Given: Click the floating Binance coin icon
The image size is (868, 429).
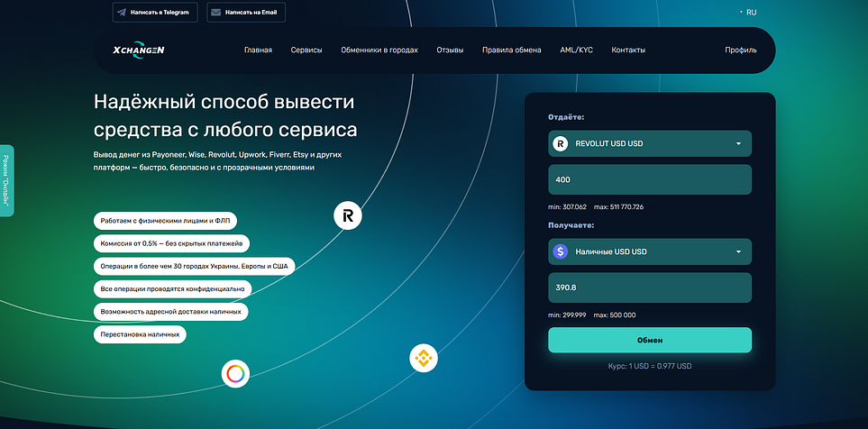Looking at the screenshot, I should pyautogui.click(x=423, y=358).
